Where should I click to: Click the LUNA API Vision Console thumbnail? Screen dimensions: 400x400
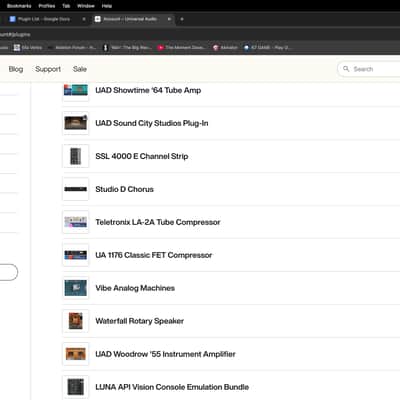pos(76,387)
